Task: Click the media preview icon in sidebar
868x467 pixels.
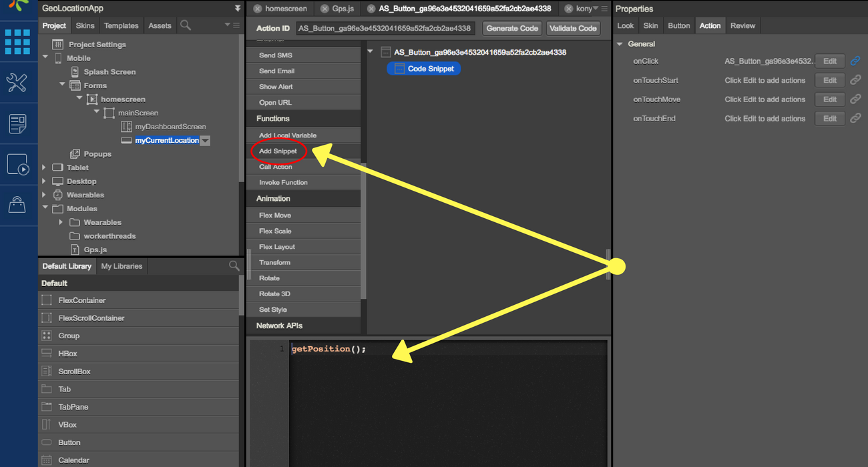Action: pos(18,164)
